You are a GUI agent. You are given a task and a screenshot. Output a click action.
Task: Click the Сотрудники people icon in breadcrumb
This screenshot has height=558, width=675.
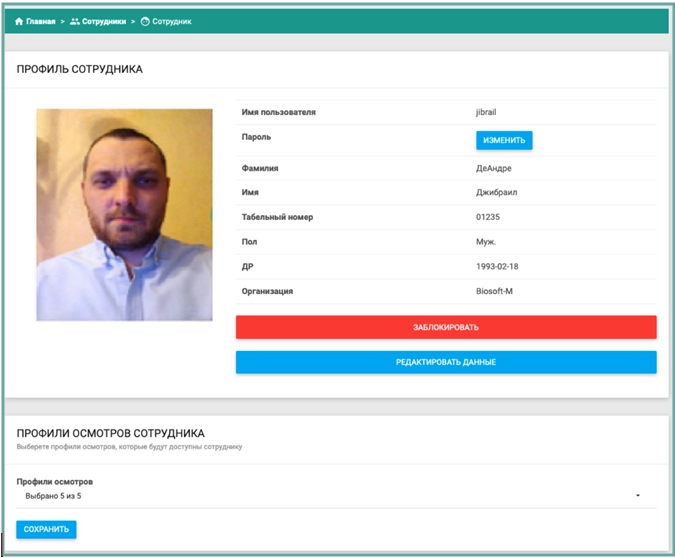click(x=75, y=22)
